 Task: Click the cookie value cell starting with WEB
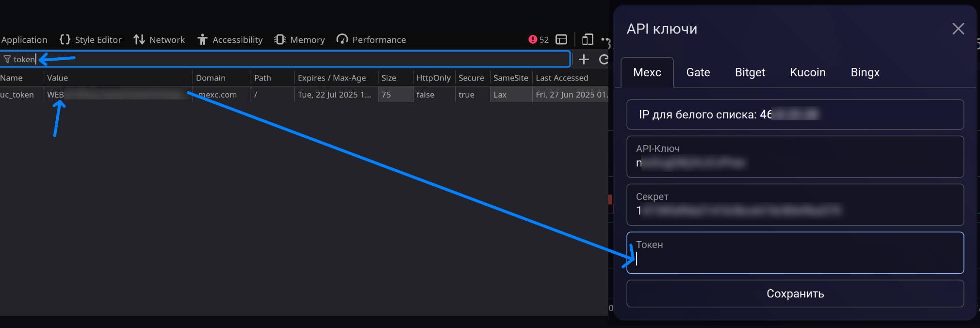118,95
